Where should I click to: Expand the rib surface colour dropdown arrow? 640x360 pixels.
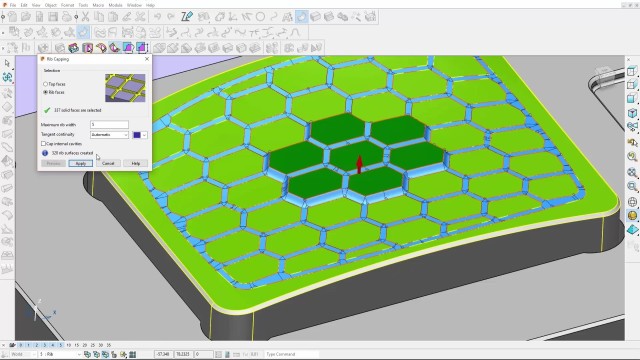pyautogui.click(x=144, y=135)
